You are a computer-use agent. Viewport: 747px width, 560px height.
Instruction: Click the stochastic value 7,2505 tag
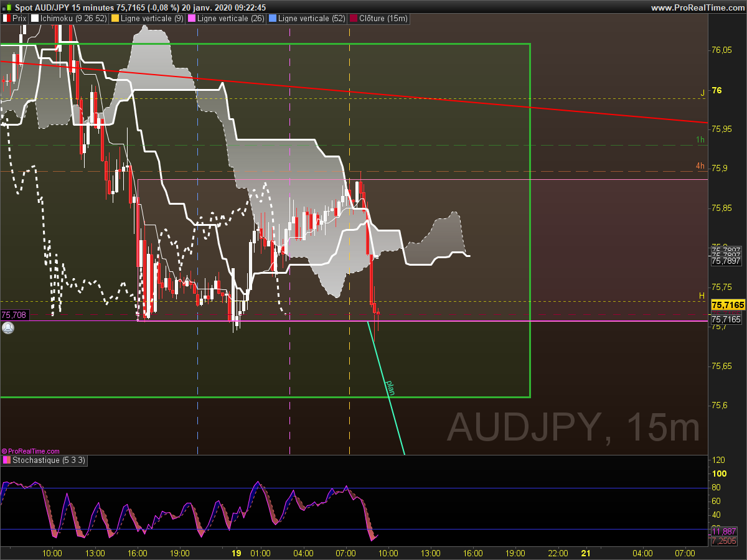725,541
